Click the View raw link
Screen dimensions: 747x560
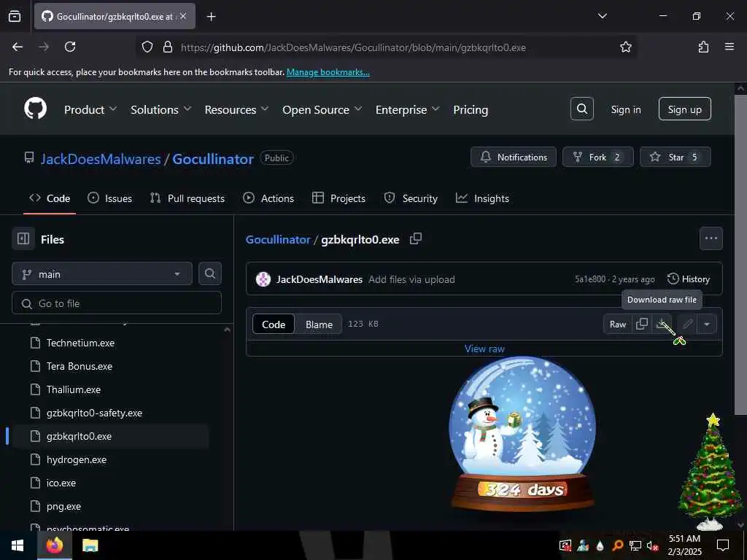(484, 349)
